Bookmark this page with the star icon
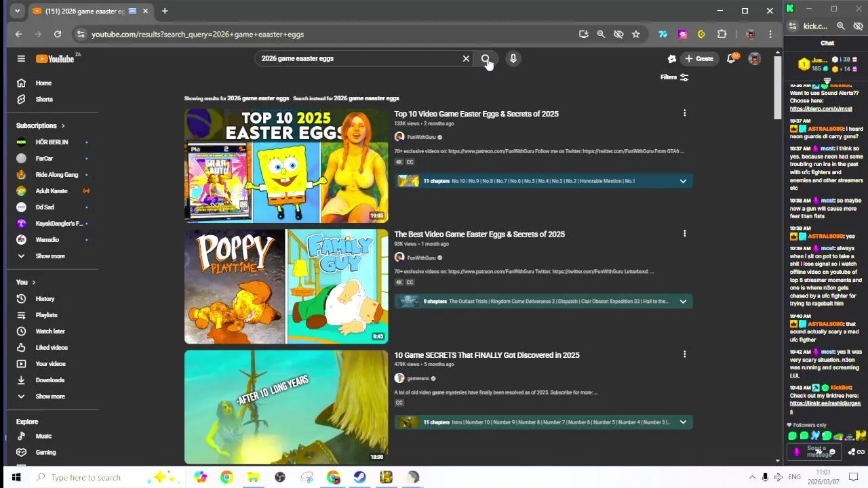This screenshot has height=488, width=868. coord(635,34)
